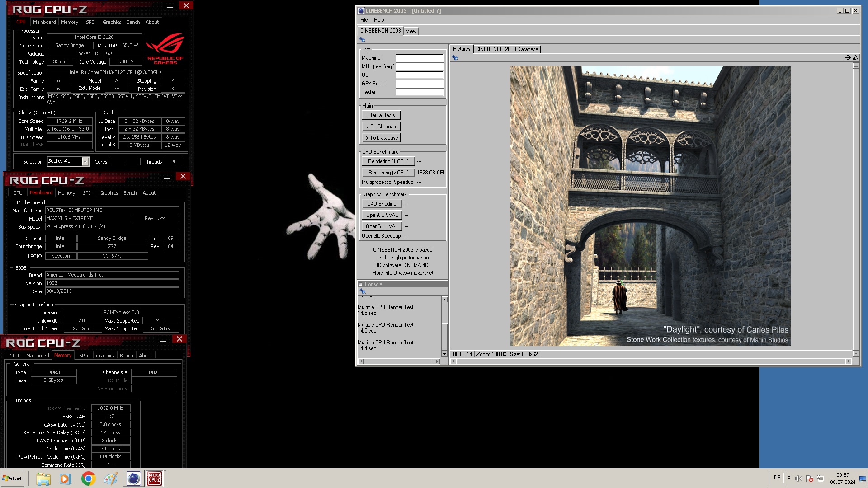
Task: Open Bench tab in top CPU-Z window
Action: click(x=133, y=22)
